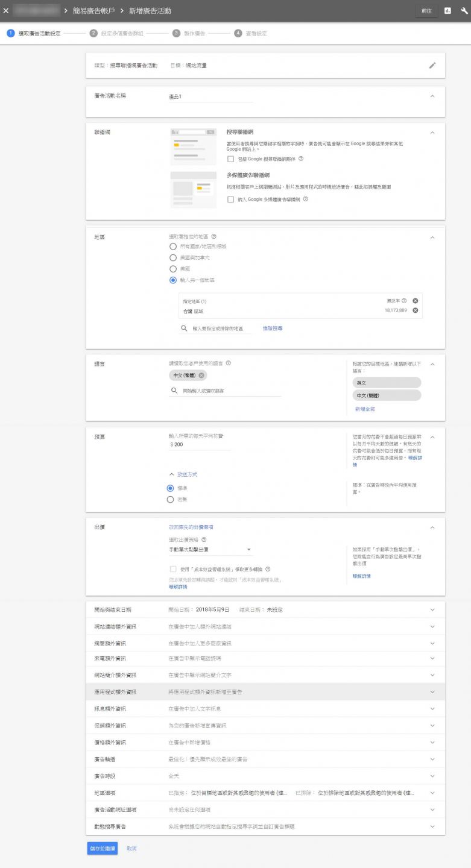
Task: Open the 手動單次點擊出價 bid strategy dropdown
Action: coord(210,550)
